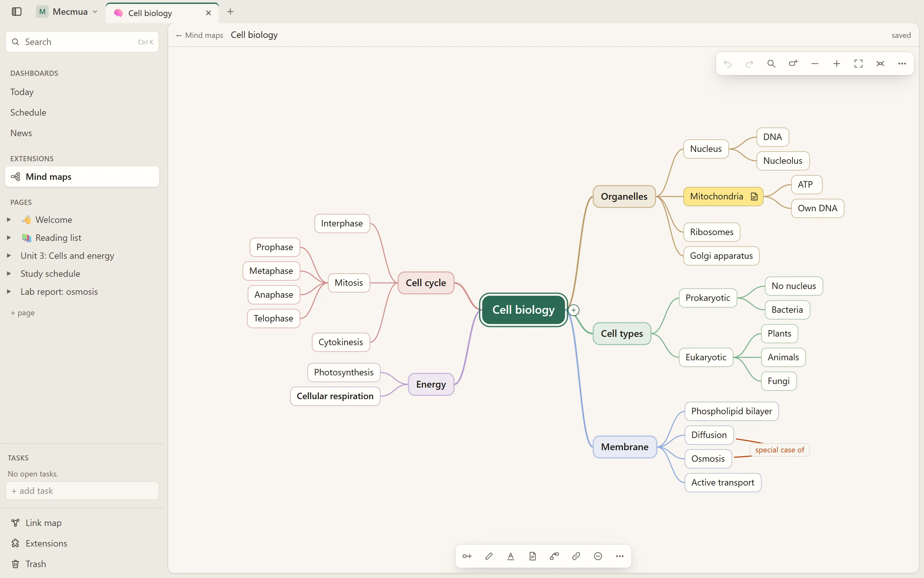924x578 pixels.
Task: Open the note icon on Mitochondria node
Action: pos(754,197)
